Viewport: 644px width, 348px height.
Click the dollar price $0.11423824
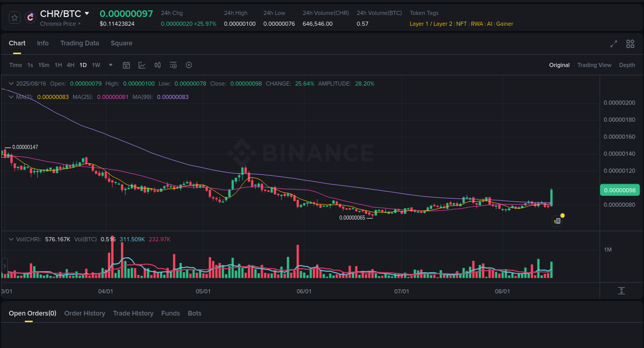[x=117, y=24]
